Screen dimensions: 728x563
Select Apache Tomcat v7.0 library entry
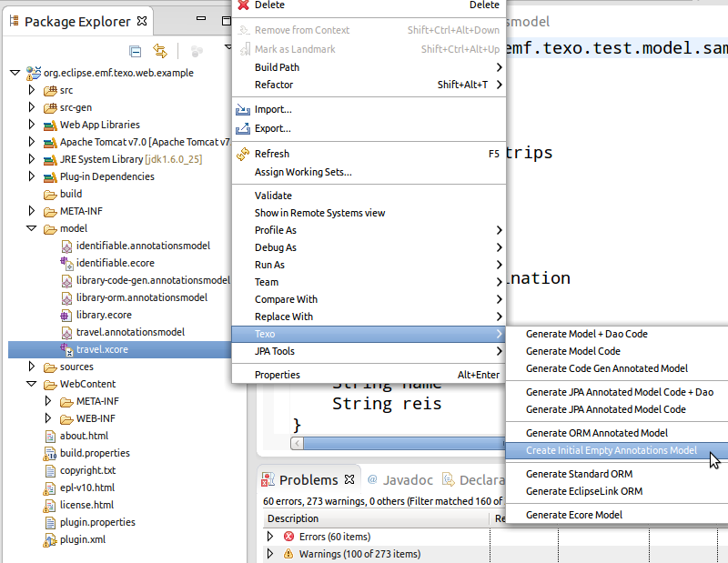(x=145, y=142)
